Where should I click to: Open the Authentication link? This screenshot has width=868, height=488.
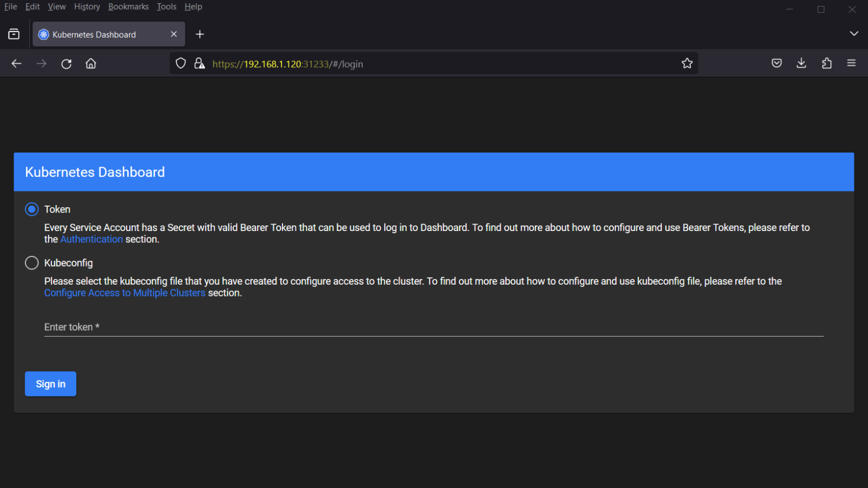(92, 239)
